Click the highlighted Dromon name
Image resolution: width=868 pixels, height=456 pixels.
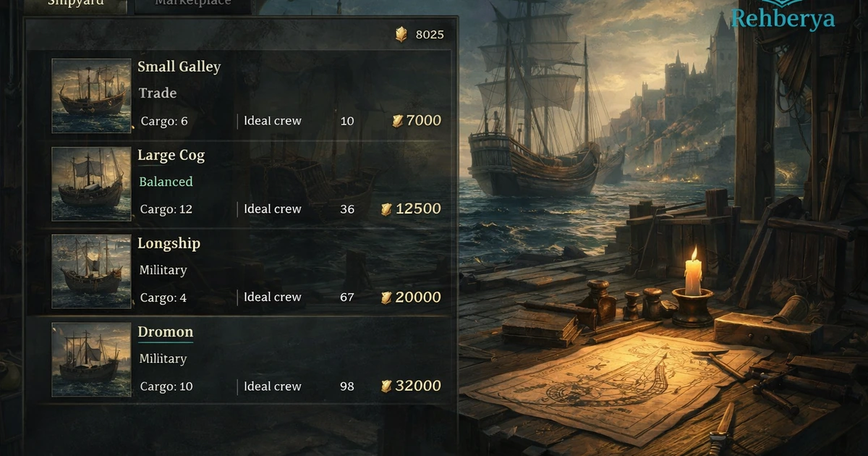166,332
